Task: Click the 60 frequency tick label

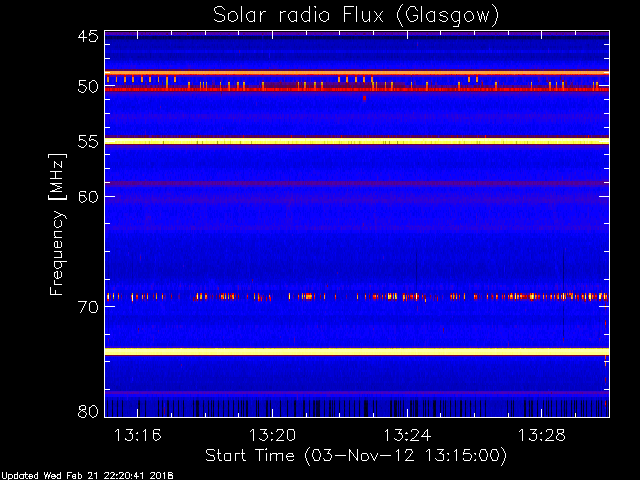Action: click(x=88, y=196)
